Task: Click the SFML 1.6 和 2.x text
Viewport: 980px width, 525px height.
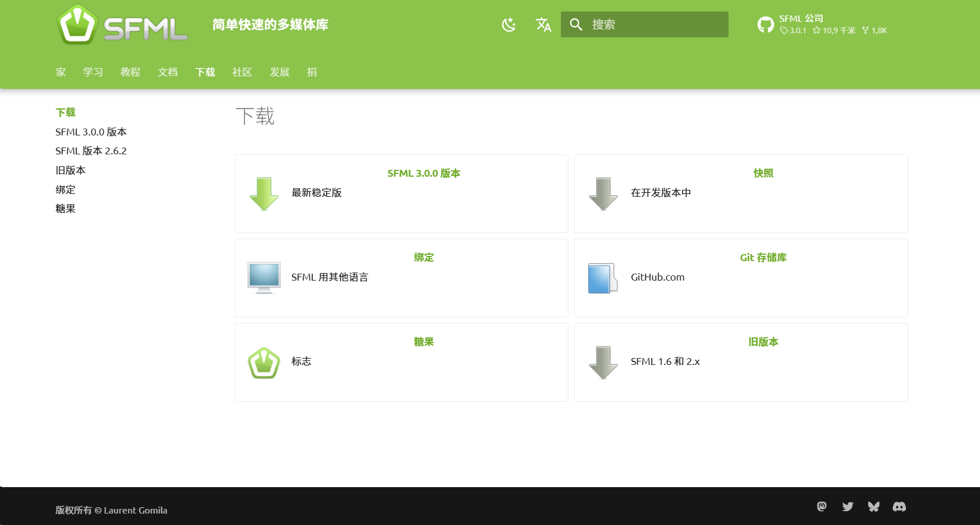Action: pyautogui.click(x=665, y=361)
